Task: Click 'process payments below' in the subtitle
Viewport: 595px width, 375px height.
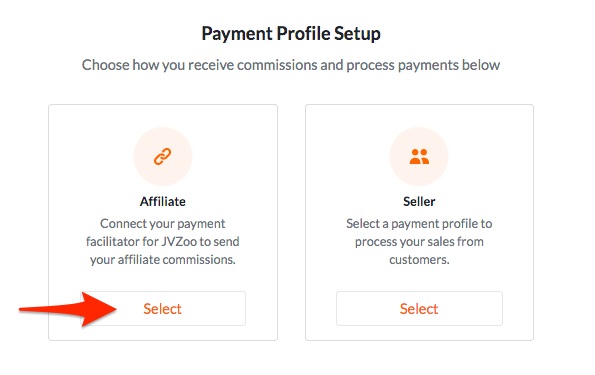Action: click(x=424, y=65)
